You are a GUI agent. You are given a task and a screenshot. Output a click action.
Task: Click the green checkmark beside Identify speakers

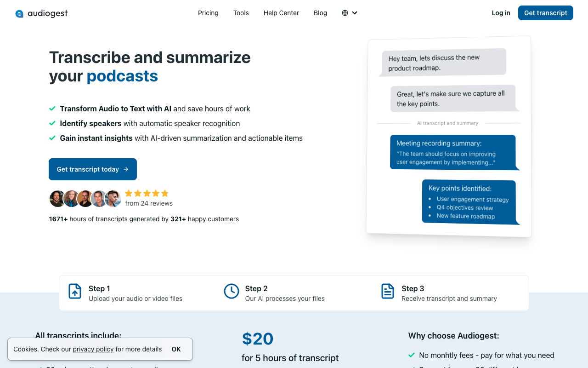point(52,123)
